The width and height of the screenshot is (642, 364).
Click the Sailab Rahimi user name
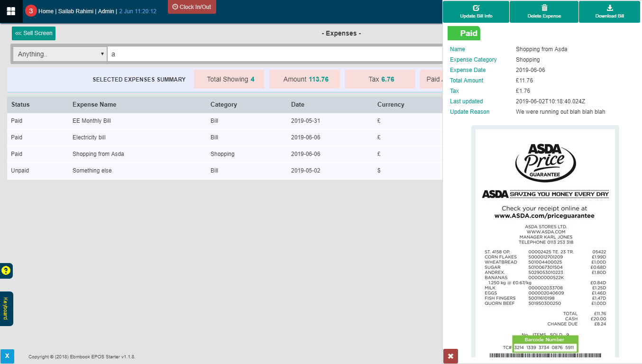pos(76,11)
